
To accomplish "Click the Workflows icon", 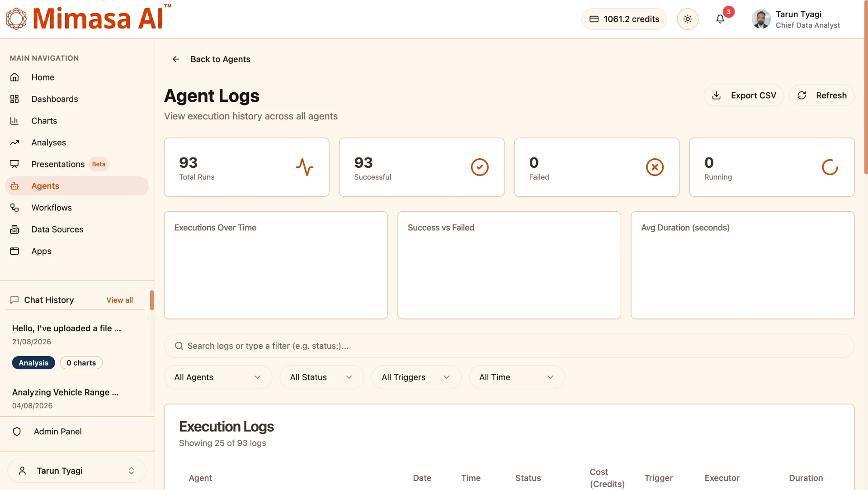I will [x=14, y=208].
